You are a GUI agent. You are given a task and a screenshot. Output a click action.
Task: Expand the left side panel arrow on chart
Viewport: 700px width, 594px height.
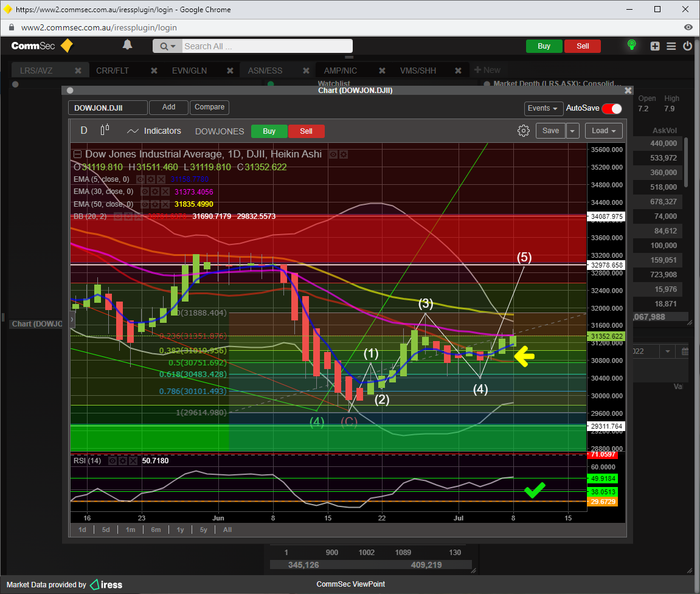point(72,320)
